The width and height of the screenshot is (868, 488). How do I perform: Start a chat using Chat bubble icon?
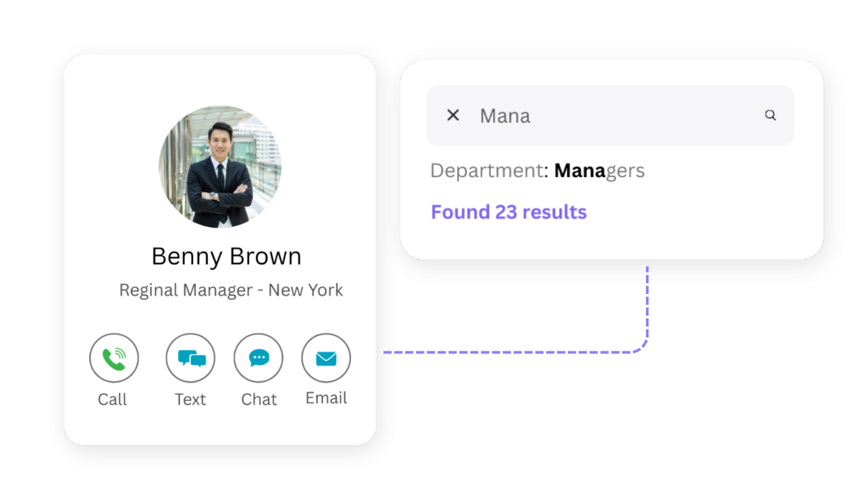[259, 358]
